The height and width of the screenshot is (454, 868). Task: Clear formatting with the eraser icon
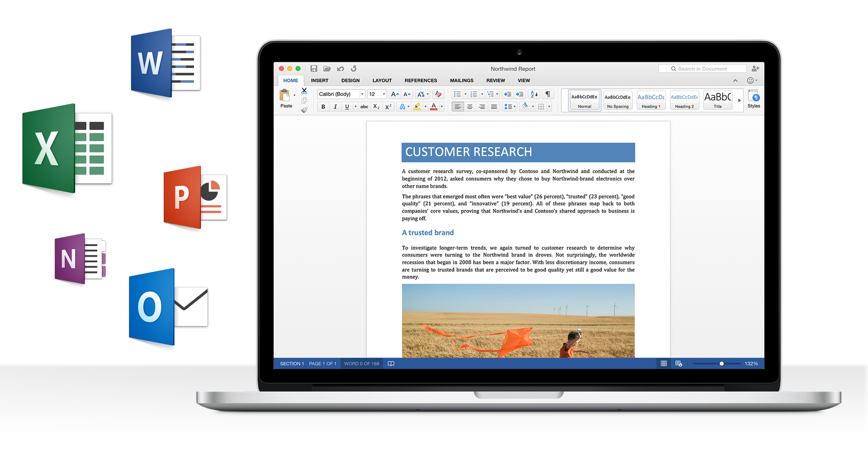click(x=438, y=94)
